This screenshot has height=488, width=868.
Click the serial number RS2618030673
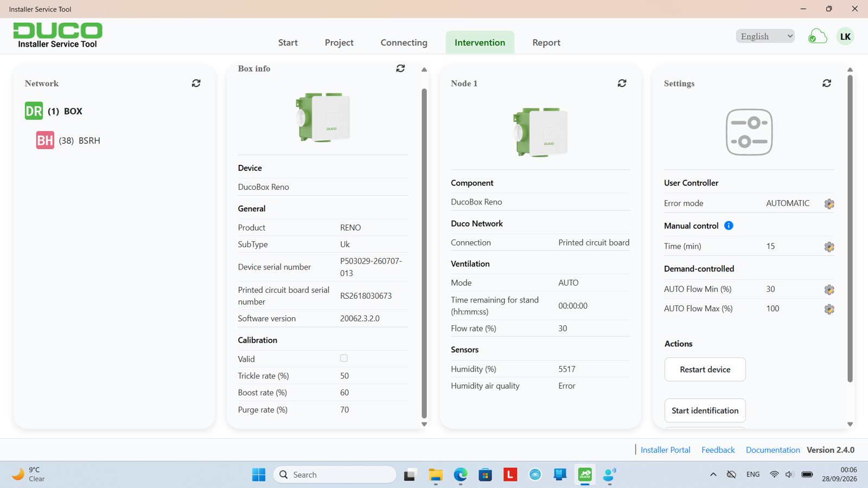tap(366, 296)
